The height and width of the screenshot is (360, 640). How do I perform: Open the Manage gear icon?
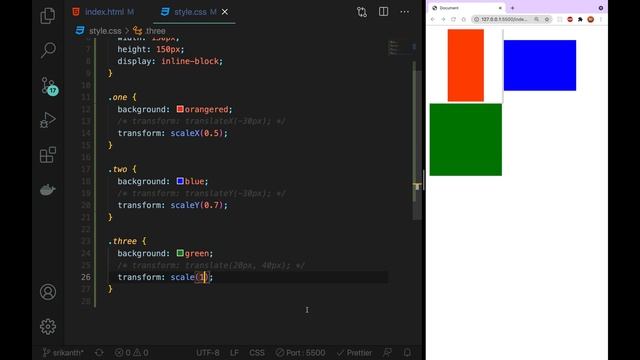48,327
